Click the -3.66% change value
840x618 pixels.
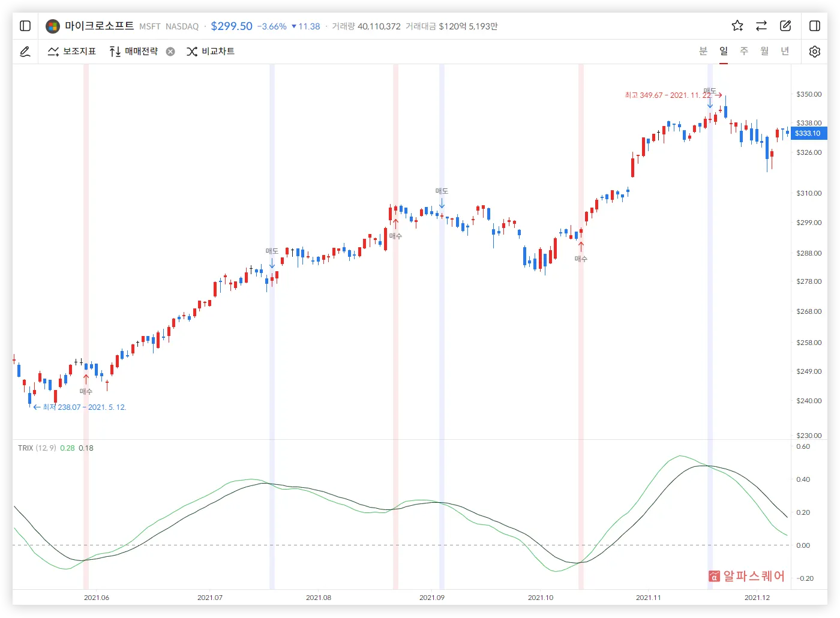point(272,26)
